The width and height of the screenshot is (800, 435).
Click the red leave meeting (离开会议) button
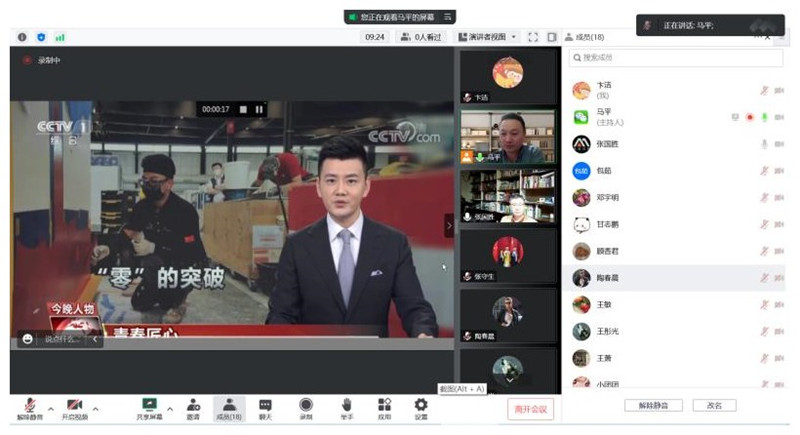pyautogui.click(x=531, y=409)
